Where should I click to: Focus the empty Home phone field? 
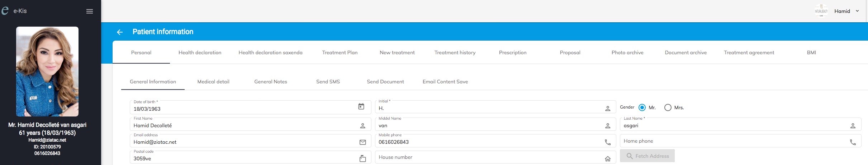(x=740, y=141)
